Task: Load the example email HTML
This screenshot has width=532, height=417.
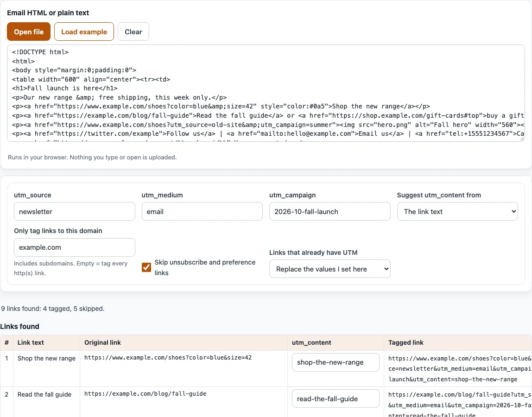Action: click(x=84, y=32)
